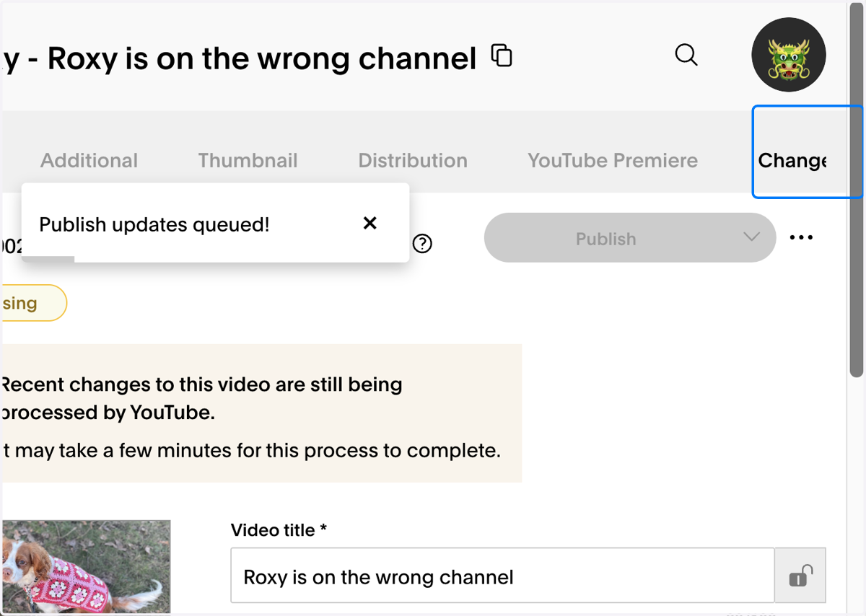The height and width of the screenshot is (616, 866).
Task: Click the 'Video title *' label
Action: coord(279,530)
